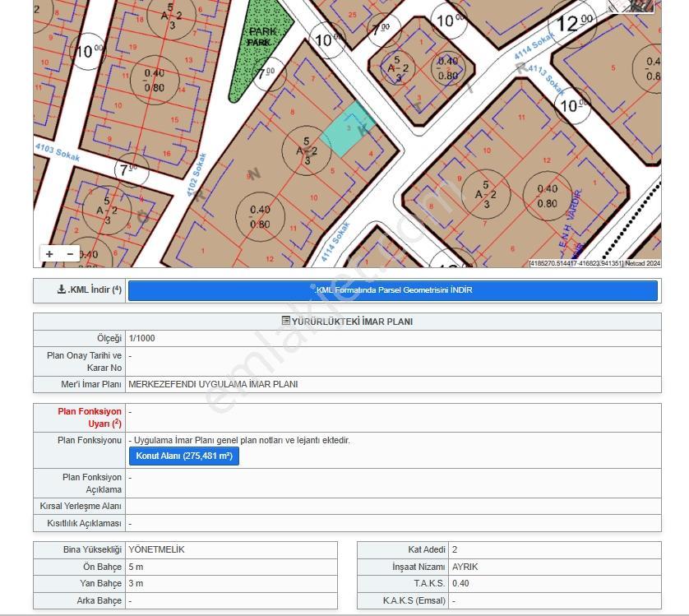Select the Ön Bahçe 5 m value
Screen dimensions: 689x616
(x=136, y=567)
